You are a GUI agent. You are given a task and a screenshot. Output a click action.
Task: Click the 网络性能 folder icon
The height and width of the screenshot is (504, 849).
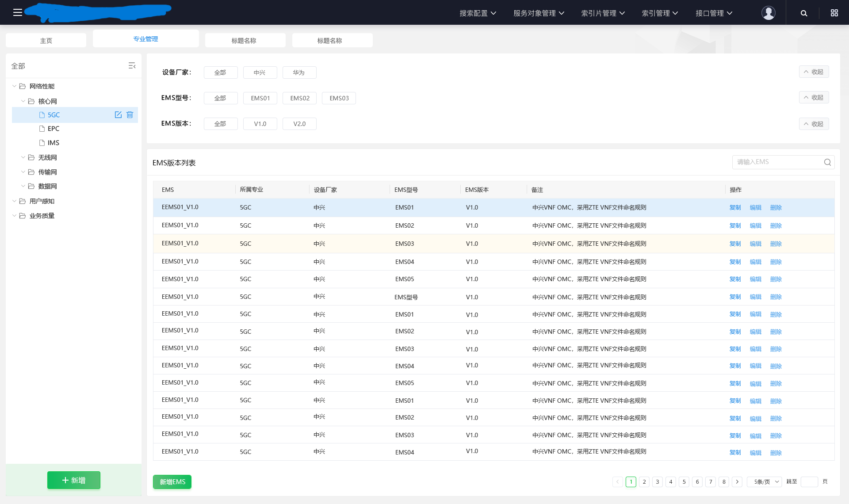point(23,86)
